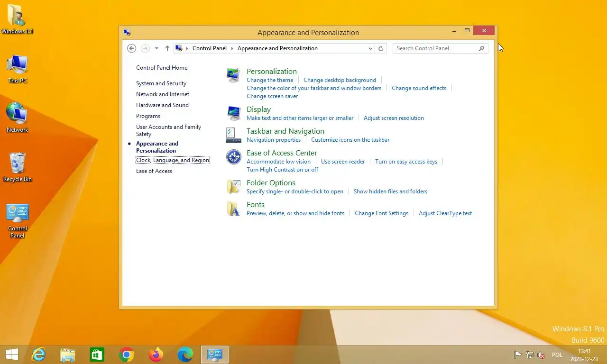Open System and Security category
Image resolution: width=607 pixels, height=364 pixels.
tap(161, 83)
